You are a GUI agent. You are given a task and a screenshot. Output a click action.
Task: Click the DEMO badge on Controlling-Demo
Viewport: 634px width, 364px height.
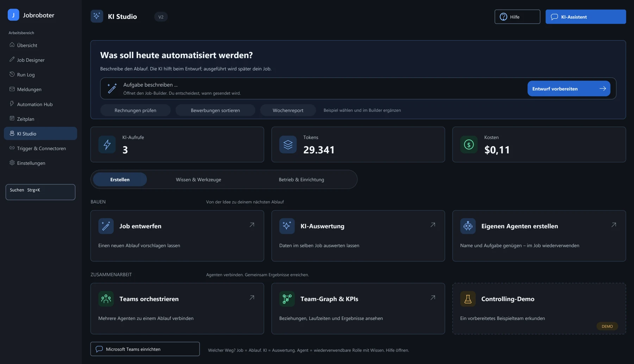coord(607,326)
